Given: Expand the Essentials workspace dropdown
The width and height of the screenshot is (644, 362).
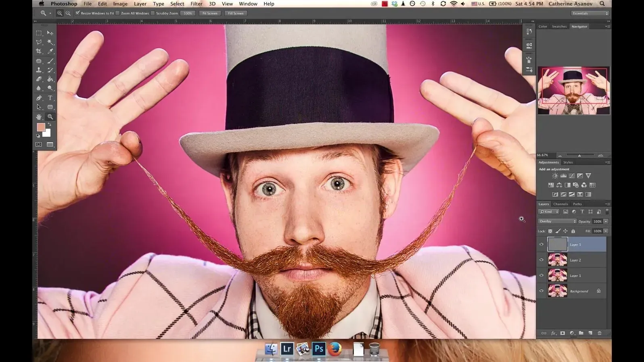Looking at the screenshot, I should (x=590, y=13).
